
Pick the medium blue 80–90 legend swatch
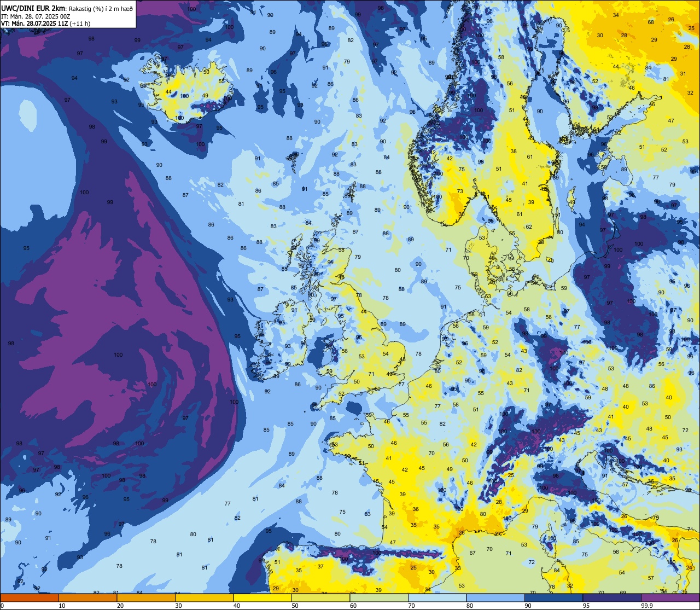click(x=495, y=597)
